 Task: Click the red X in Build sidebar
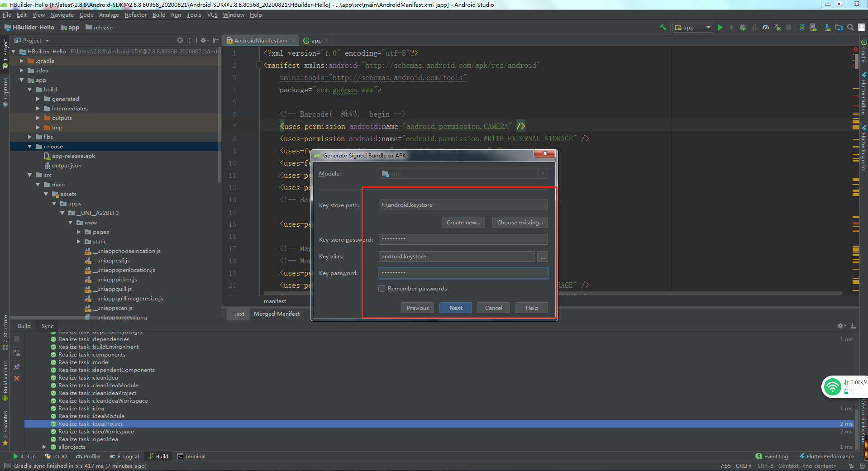(x=17, y=378)
